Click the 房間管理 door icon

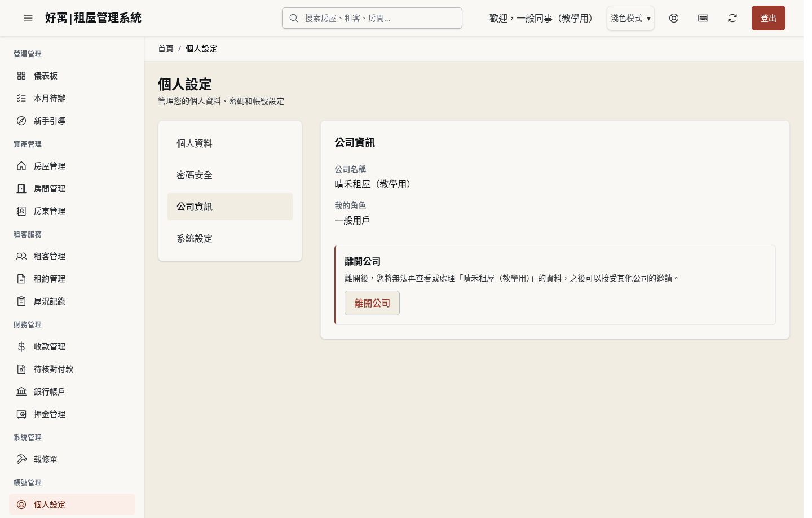click(x=21, y=188)
